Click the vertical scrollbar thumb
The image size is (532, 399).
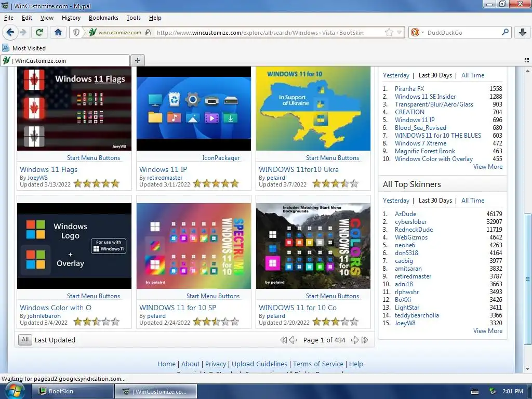point(527,279)
